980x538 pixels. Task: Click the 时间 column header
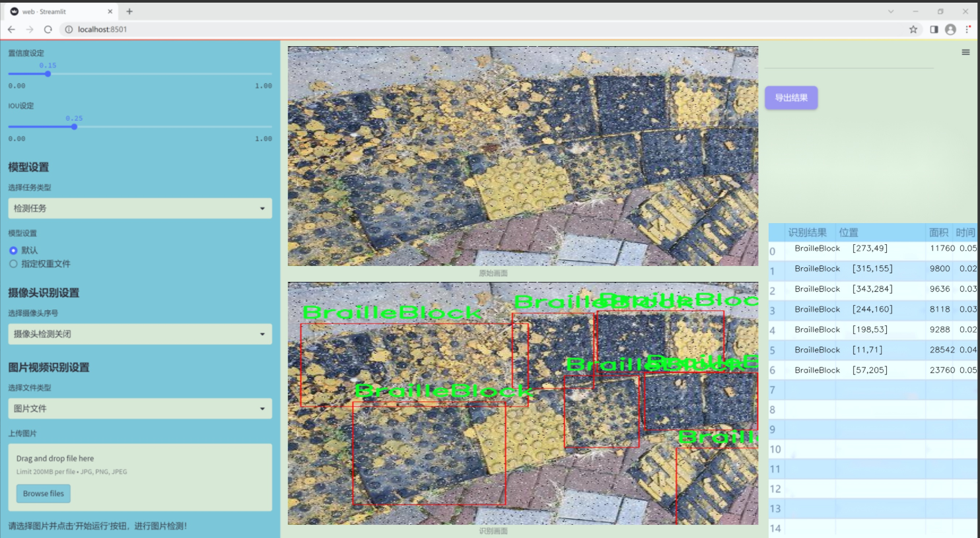pos(965,232)
